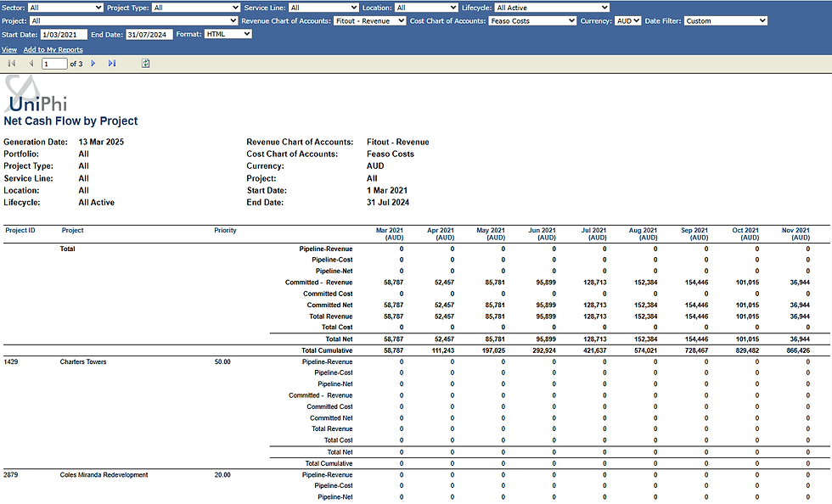The image size is (832, 504).
Task: Click the Start Date input field
Action: [64, 35]
